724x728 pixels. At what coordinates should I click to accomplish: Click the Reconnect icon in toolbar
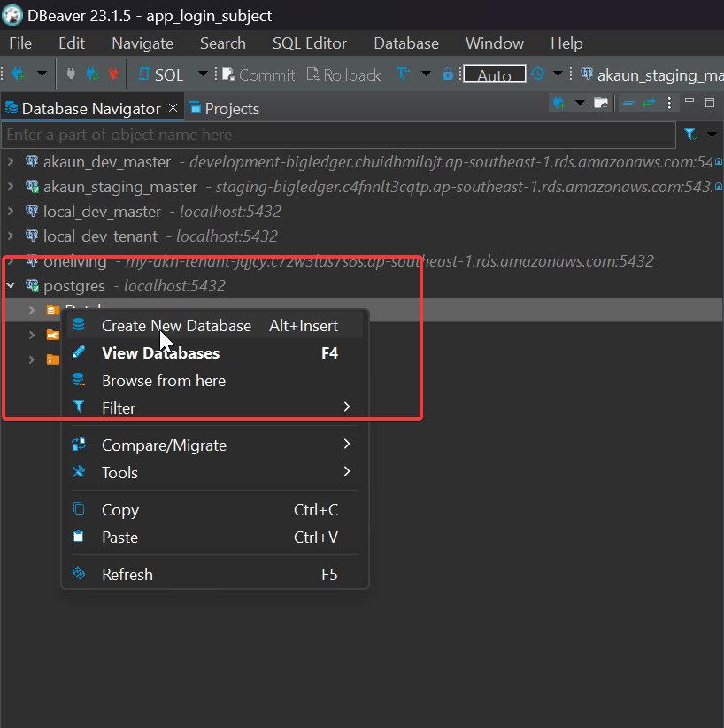92,74
